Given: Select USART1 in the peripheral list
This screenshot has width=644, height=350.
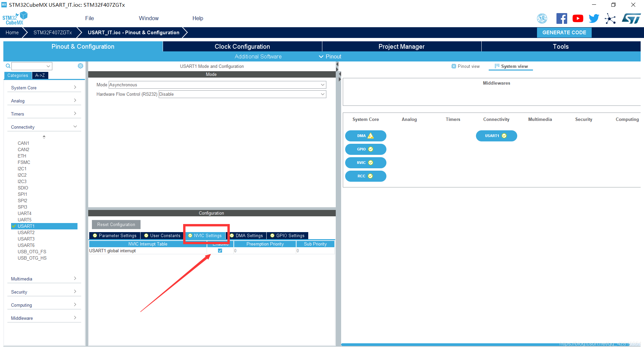Looking at the screenshot, I should [x=44, y=226].
